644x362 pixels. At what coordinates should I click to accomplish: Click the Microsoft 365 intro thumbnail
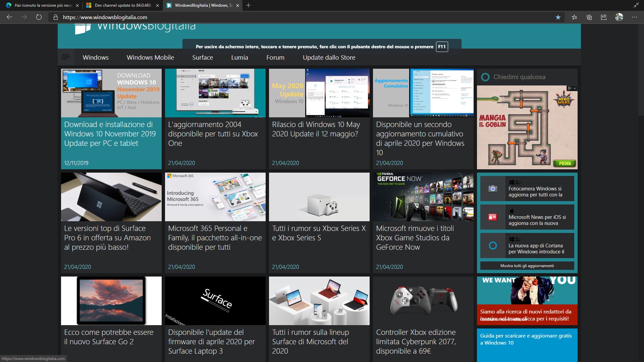coord(215,197)
